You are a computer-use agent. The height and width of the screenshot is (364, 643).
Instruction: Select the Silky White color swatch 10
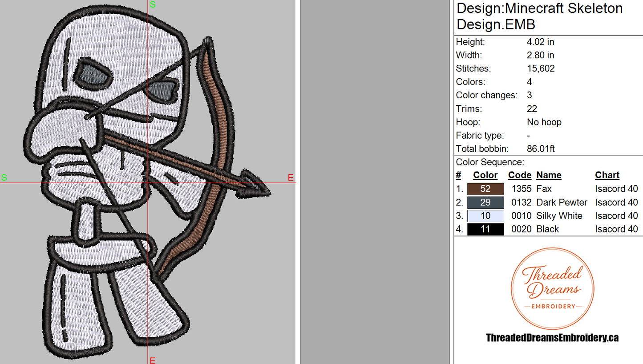click(485, 216)
